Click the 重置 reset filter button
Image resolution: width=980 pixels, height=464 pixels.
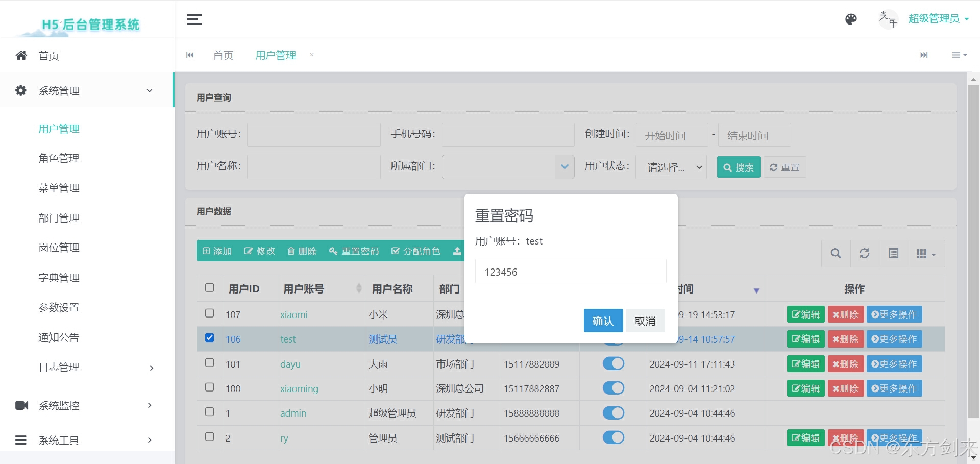785,167
